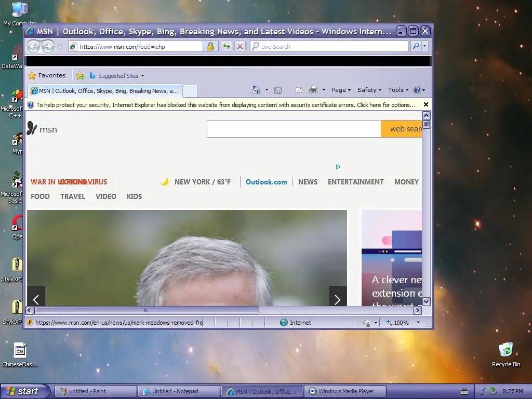Select the Recycle Bin desktop icon
This screenshot has width=532, height=399.
click(x=506, y=355)
